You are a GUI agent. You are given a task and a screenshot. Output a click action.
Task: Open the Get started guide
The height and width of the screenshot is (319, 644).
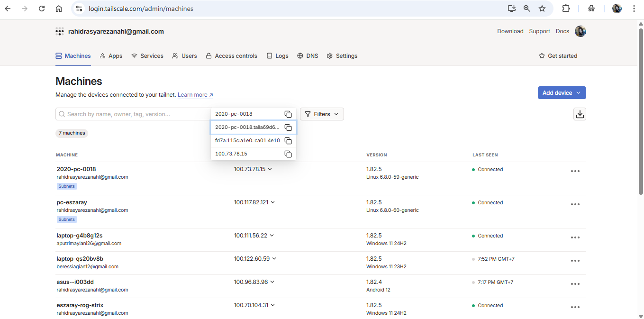tap(558, 56)
